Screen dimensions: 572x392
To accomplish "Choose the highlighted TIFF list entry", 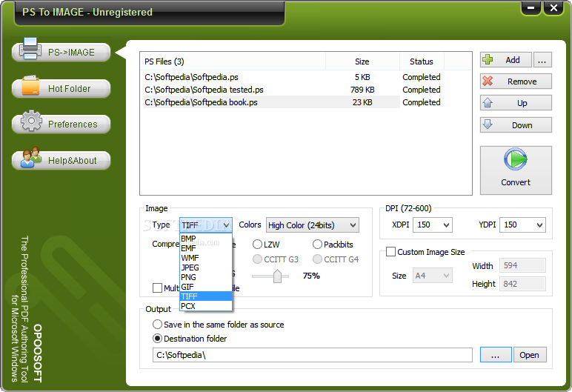I will pos(206,296).
